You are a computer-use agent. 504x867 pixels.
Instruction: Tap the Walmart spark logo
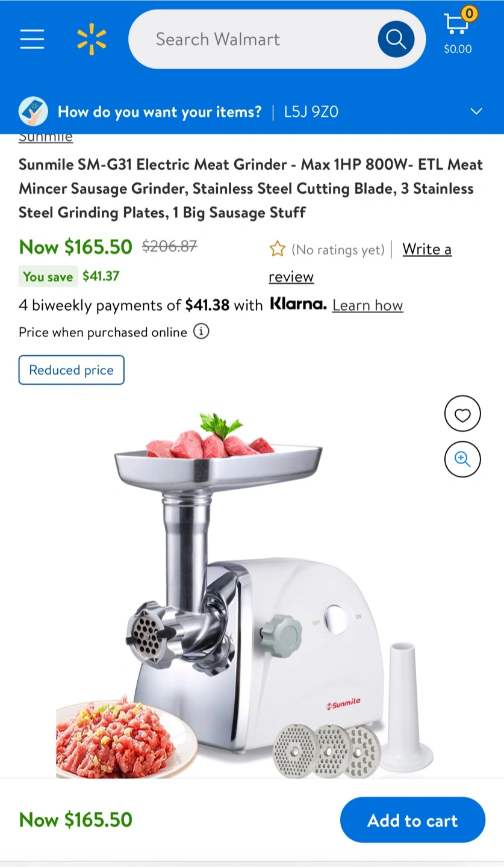point(92,40)
